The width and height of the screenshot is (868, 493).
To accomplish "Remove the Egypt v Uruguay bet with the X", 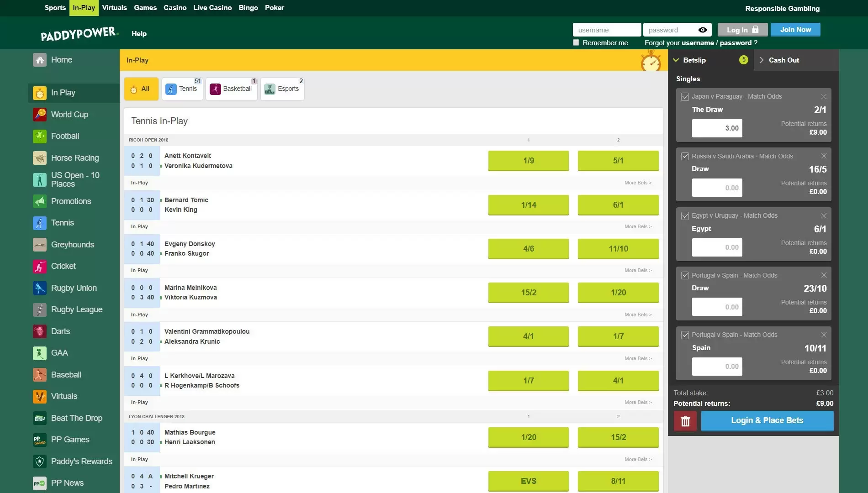I will [824, 216].
